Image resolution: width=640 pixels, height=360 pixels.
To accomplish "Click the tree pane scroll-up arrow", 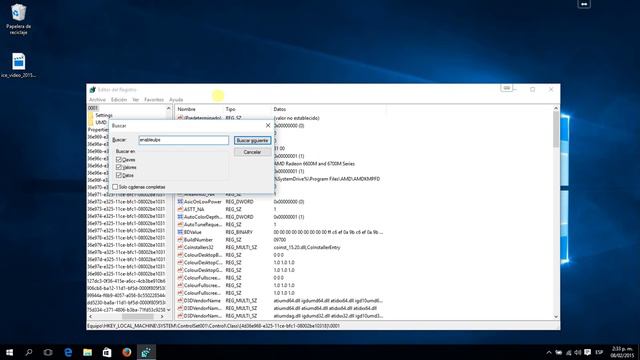I will 169,108.
